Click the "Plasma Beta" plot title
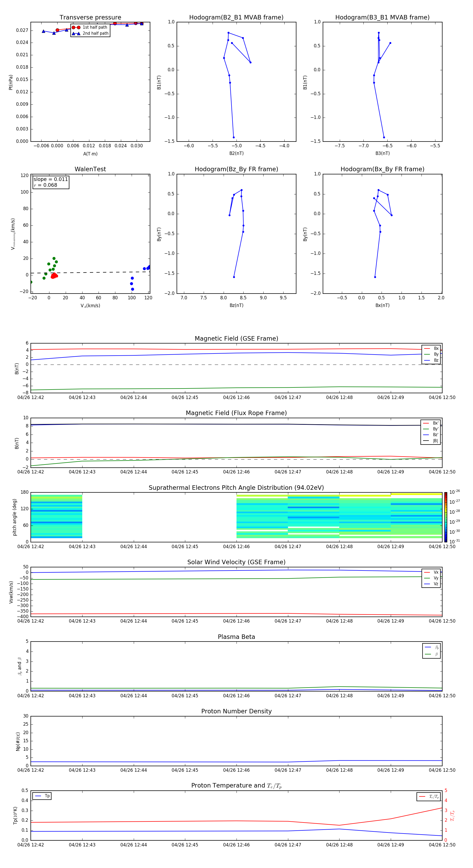Screen dimensions: 473x868 [236, 637]
